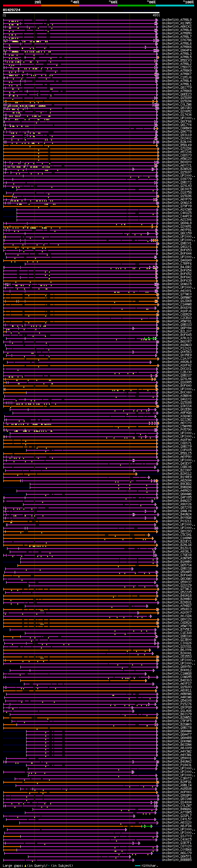Select hit UniRef100_Q6EEZ3
Image resolution: width=197 pixels, height=868 pixels.
point(177,94)
